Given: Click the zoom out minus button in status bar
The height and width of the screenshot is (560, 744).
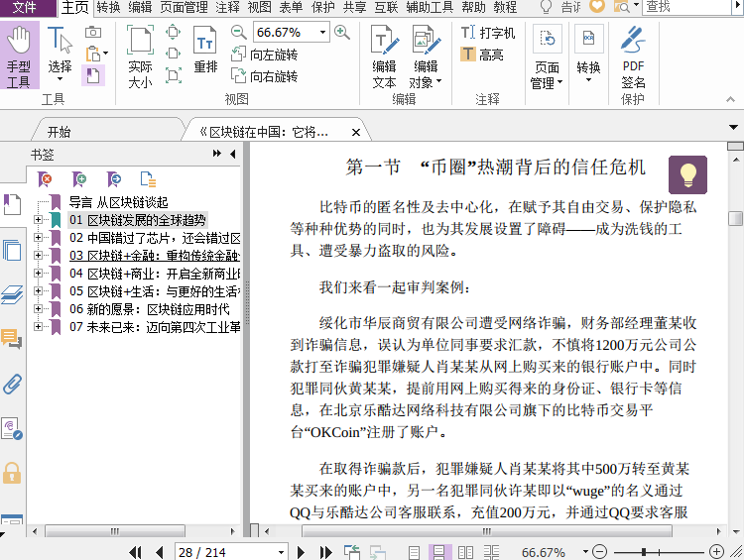Looking at the screenshot, I should click(x=600, y=551).
